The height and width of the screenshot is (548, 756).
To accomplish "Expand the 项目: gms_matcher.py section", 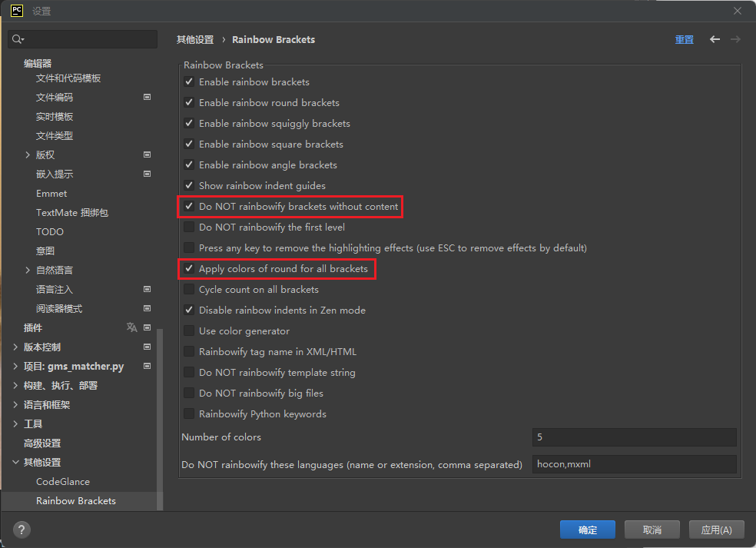I will point(15,366).
